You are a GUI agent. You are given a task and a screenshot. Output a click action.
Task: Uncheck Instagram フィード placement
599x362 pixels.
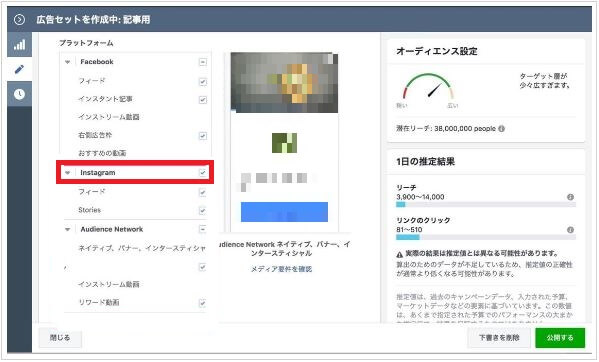pyautogui.click(x=202, y=192)
